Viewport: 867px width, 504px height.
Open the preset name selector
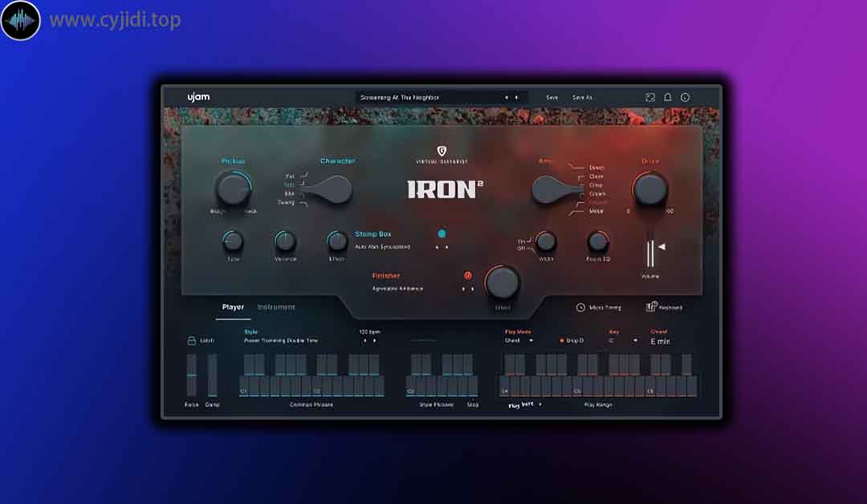pyautogui.click(x=442, y=97)
